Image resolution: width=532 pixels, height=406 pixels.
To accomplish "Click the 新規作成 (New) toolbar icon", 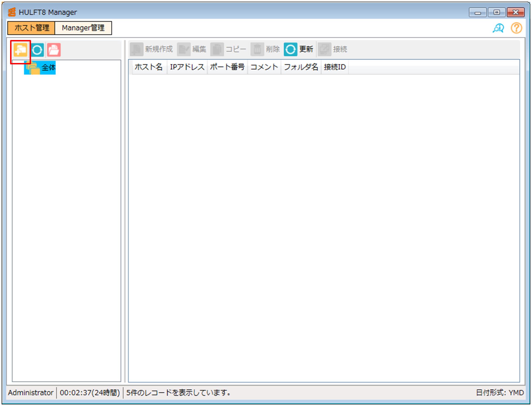I will pyautogui.click(x=137, y=49).
